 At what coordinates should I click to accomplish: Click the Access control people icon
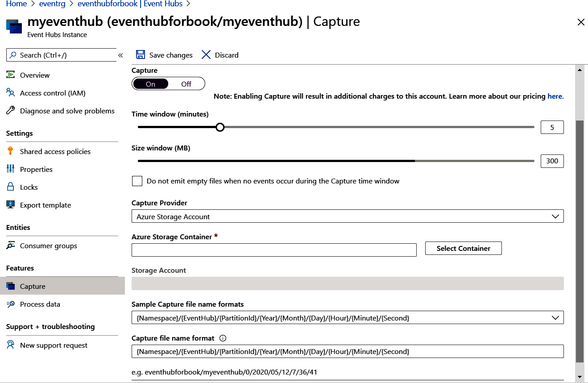[11, 92]
